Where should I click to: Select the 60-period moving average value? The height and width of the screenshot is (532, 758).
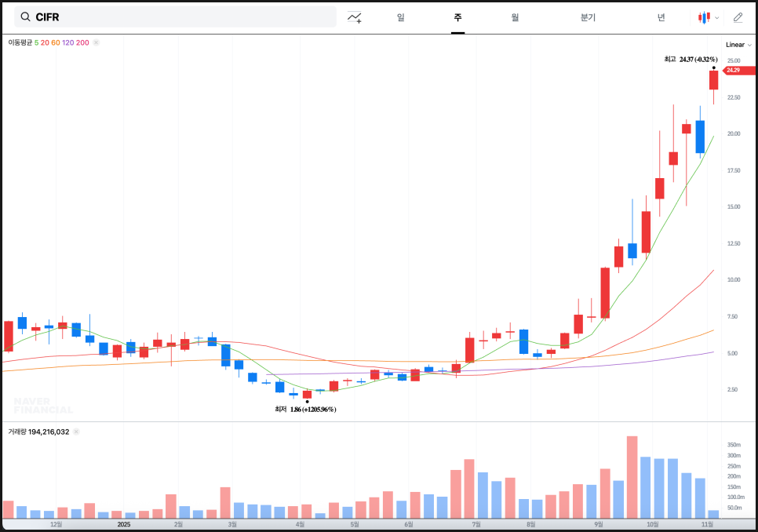click(56, 42)
